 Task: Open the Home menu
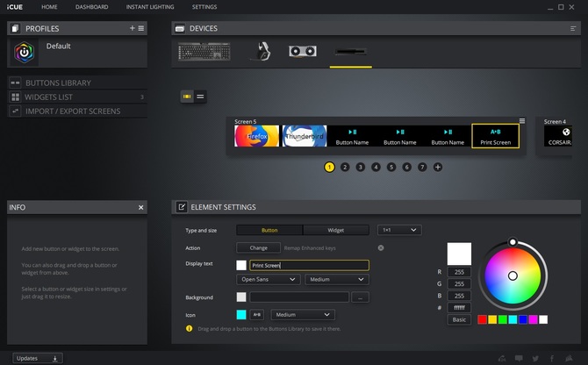click(x=49, y=7)
